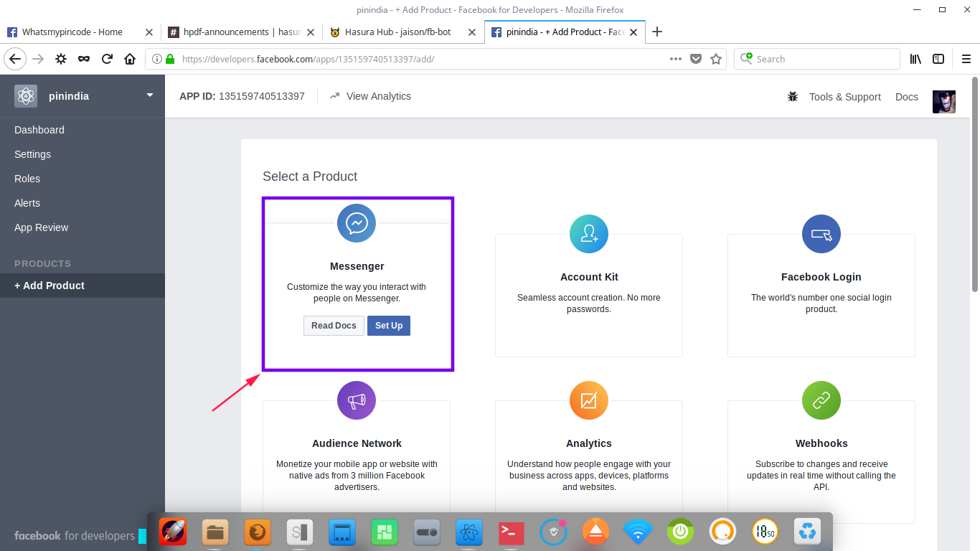This screenshot has height=551, width=980.
Task: Click the gear extension icon in toolbar
Action: point(61,59)
